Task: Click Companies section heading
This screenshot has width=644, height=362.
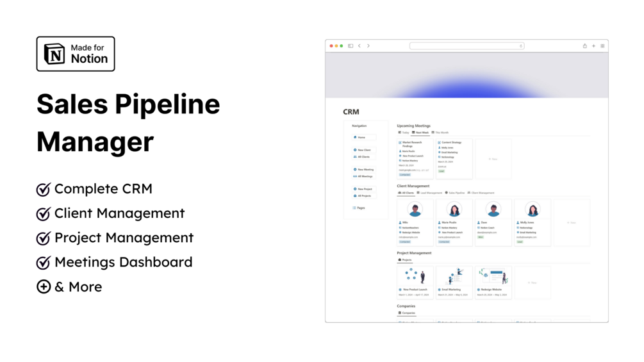Action: pos(406,306)
